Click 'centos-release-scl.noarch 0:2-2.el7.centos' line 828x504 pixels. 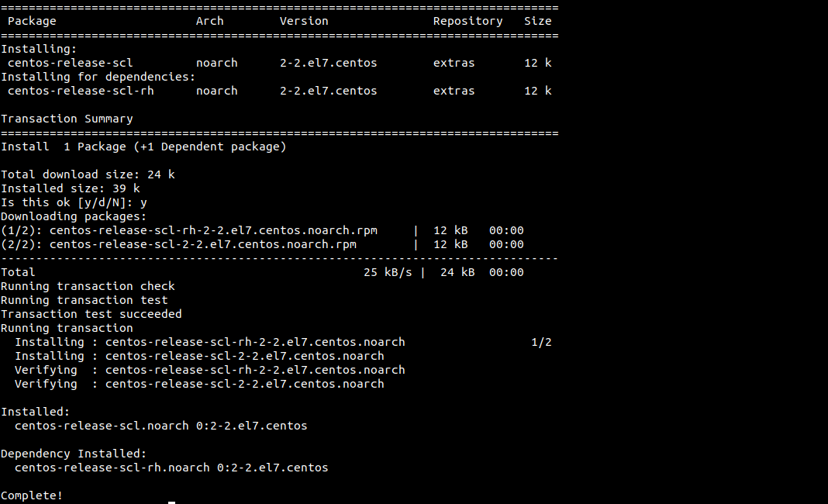click(x=161, y=426)
